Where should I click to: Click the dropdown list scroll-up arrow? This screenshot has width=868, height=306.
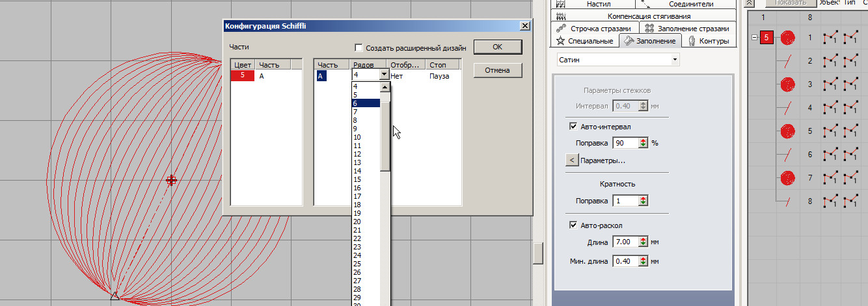pos(385,88)
